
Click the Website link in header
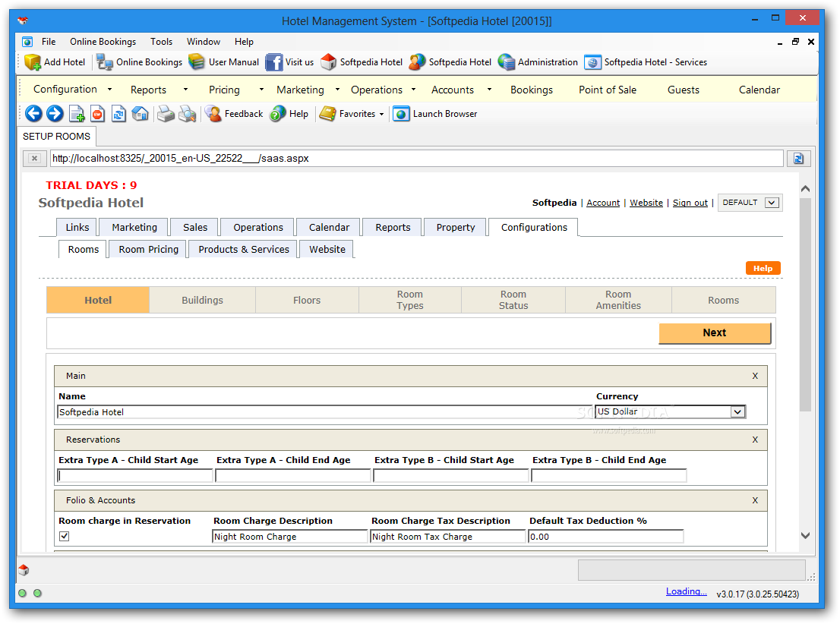pyautogui.click(x=646, y=203)
